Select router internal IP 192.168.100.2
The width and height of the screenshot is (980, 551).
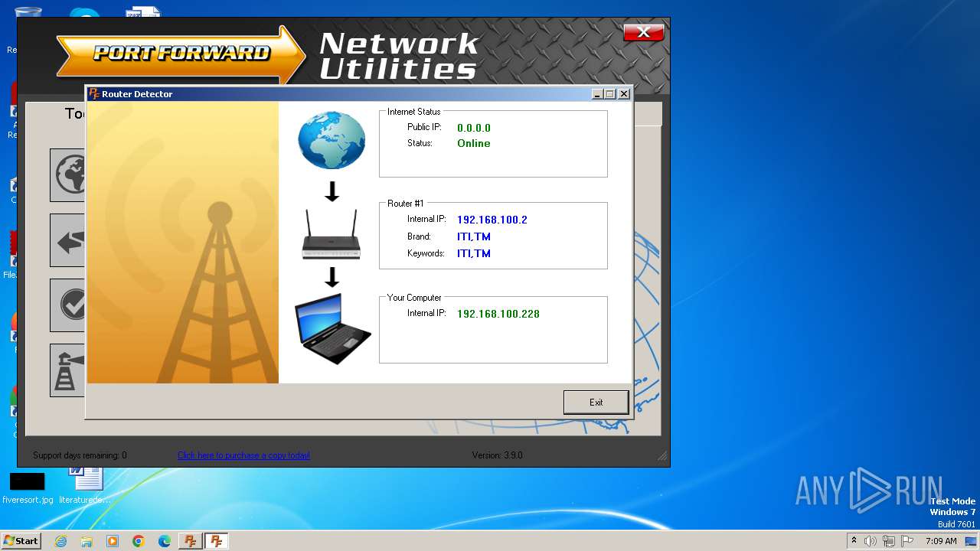coord(492,220)
